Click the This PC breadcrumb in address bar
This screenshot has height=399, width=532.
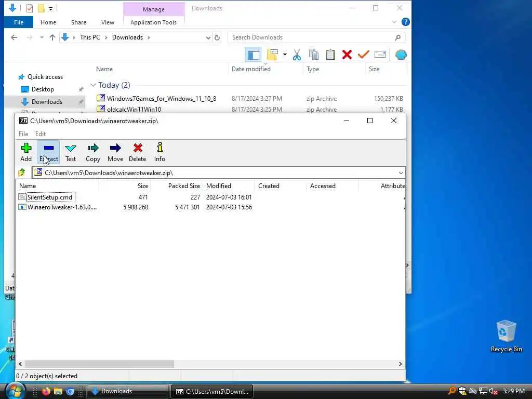tap(90, 37)
